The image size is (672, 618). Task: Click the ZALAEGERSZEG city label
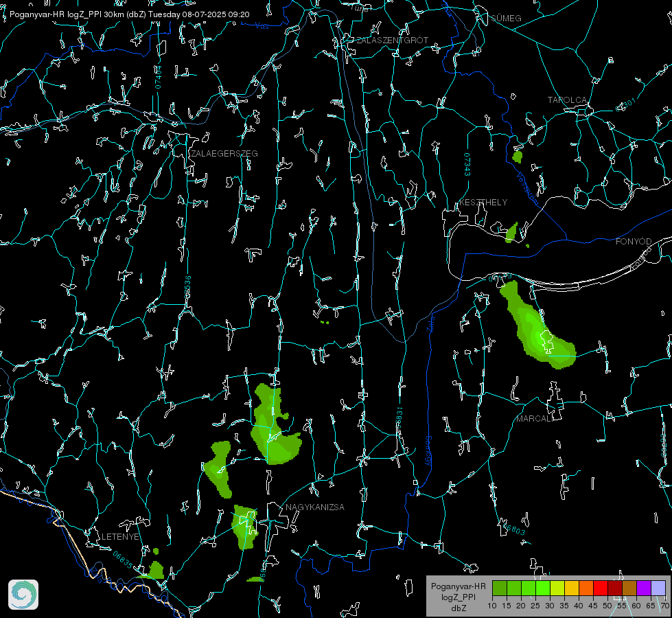(x=224, y=154)
